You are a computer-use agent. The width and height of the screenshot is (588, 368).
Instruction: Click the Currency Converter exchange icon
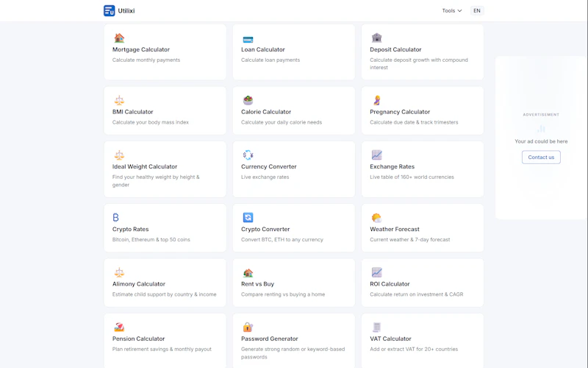248,155
